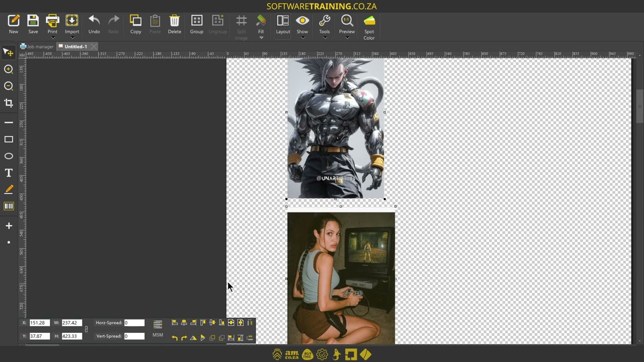Click the Y position field
644x362 pixels.
pyautogui.click(x=39, y=336)
